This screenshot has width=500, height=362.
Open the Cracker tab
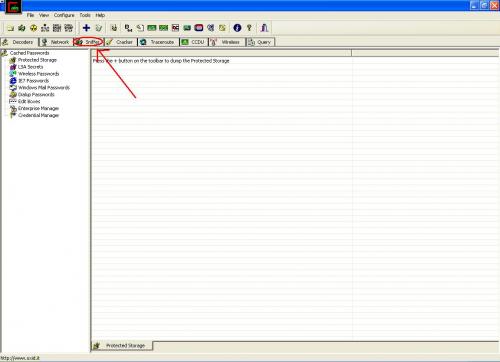pos(120,42)
